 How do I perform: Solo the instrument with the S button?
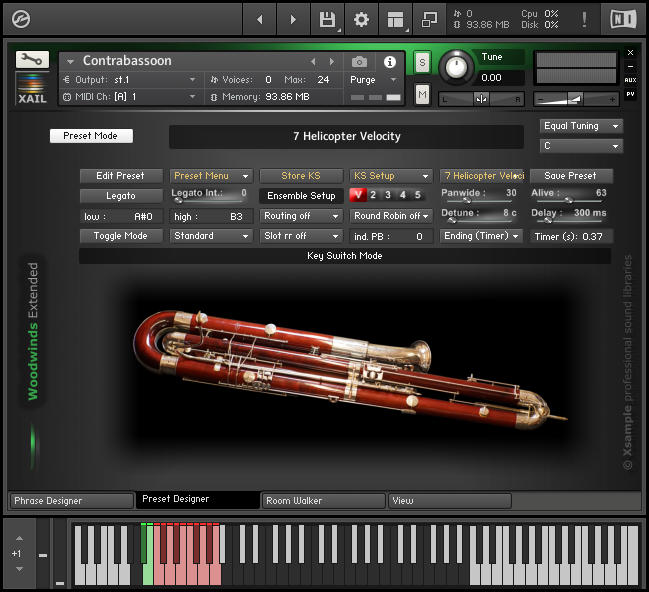pyautogui.click(x=422, y=63)
